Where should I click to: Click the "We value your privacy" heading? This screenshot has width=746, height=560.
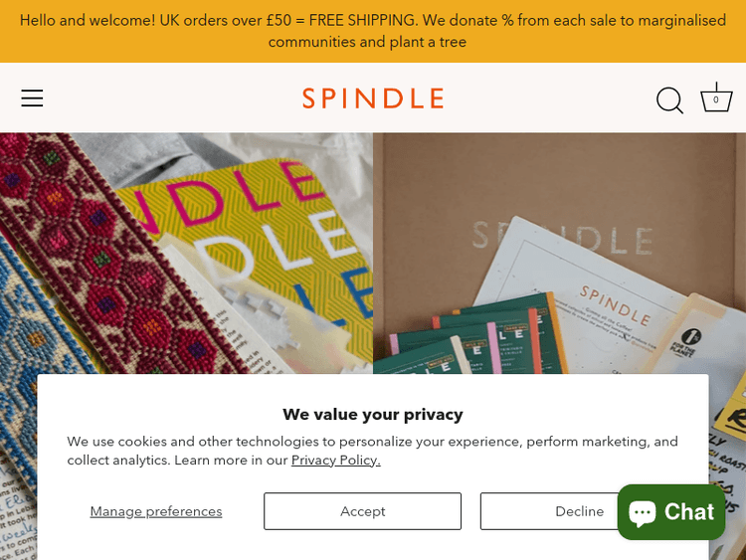(373, 415)
